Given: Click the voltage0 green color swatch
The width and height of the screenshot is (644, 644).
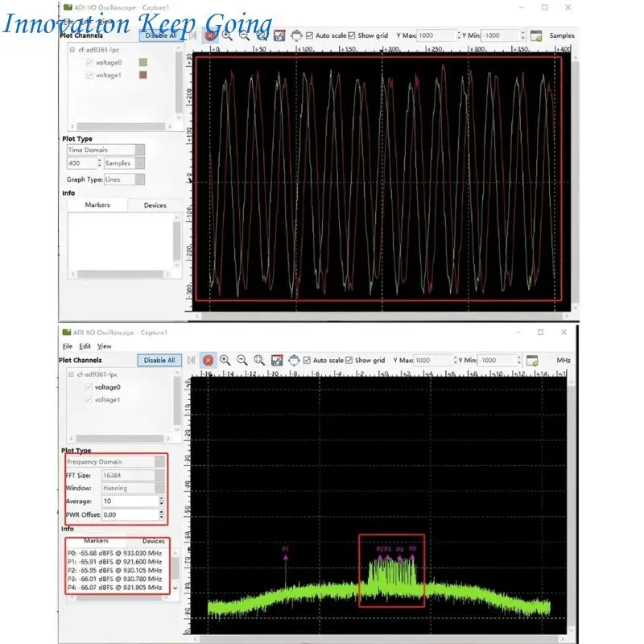Looking at the screenshot, I should (143, 63).
